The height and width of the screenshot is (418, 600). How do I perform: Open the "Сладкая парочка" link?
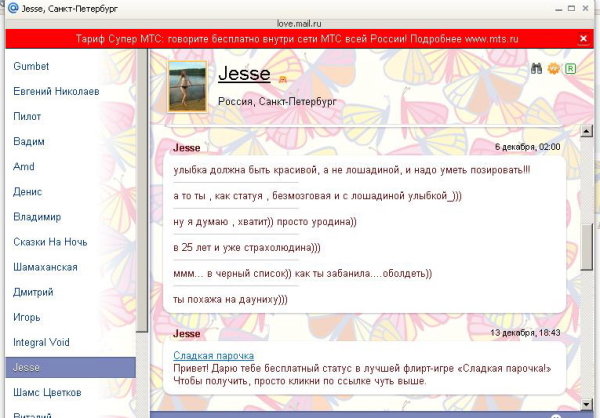pyautogui.click(x=213, y=355)
